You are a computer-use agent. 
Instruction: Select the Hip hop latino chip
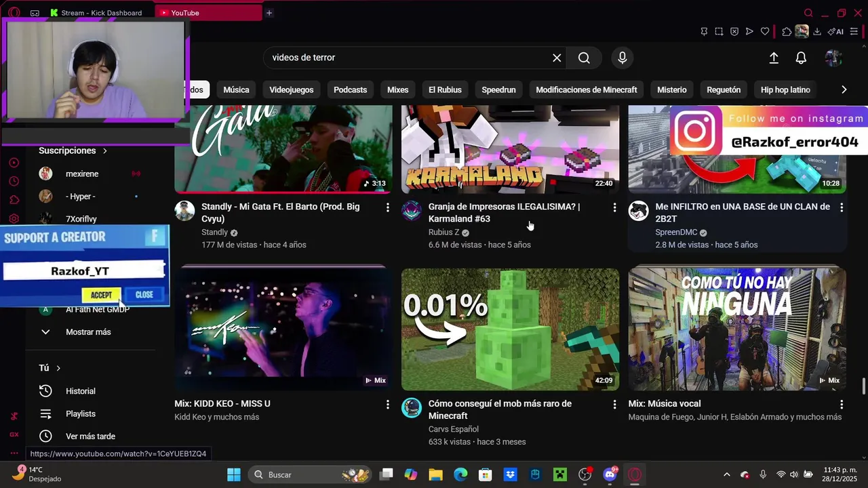pos(785,89)
